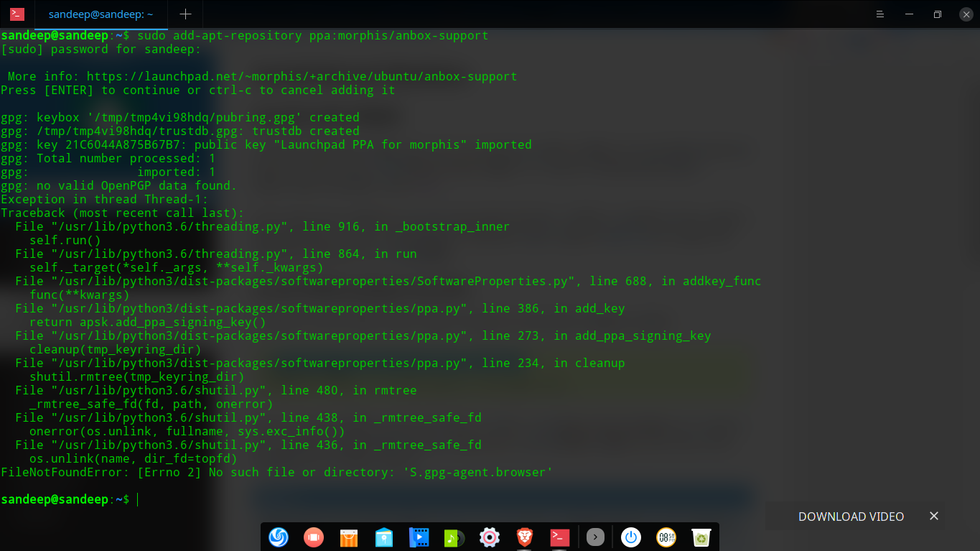Select the sandeep@sandeep terminal tab

101,14
